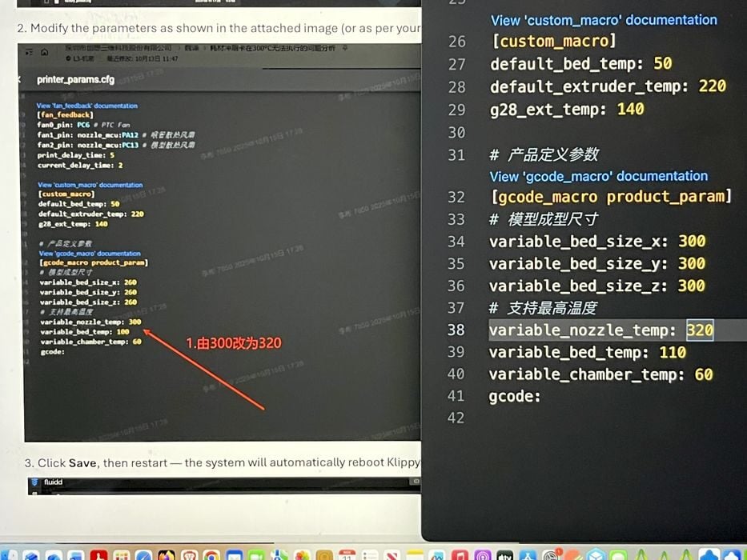Click the default_extruder_temp: 220 line
Screen dimensions: 747x560
coord(608,86)
